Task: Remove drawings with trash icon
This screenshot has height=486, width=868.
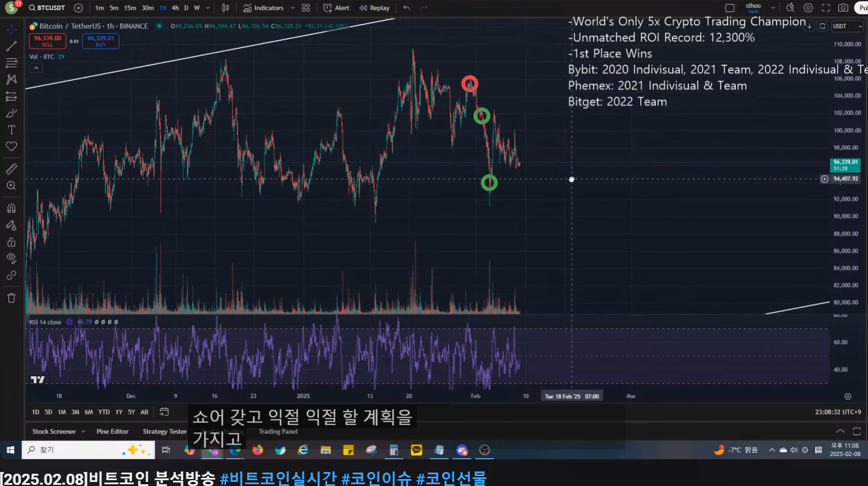Action: click(x=12, y=298)
